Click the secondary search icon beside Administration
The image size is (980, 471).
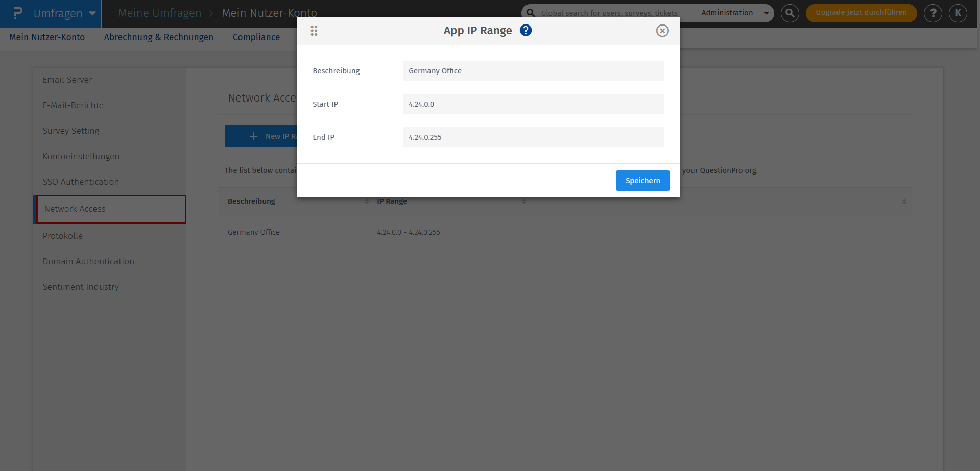pos(790,13)
